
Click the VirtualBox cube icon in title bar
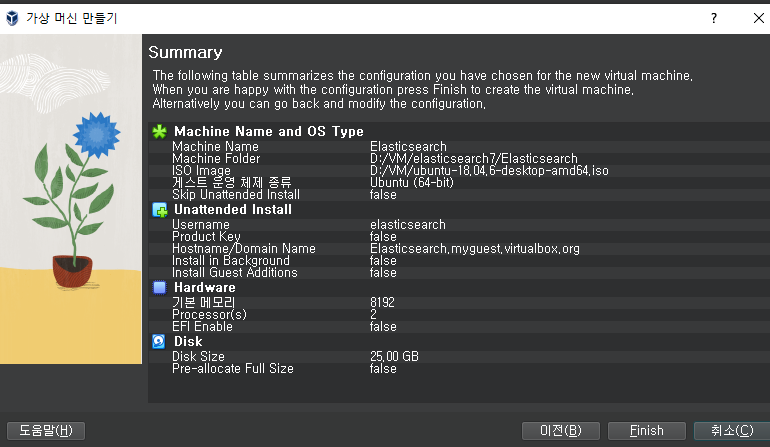coord(12,18)
